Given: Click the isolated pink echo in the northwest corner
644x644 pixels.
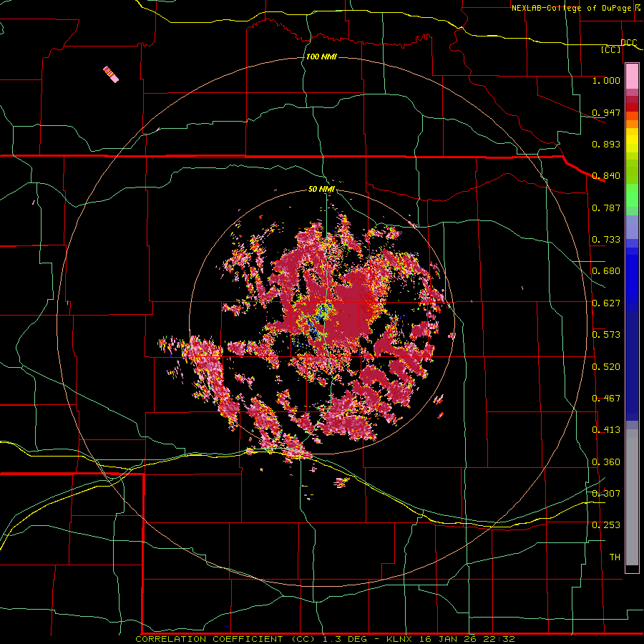Looking at the screenshot, I should click(x=111, y=74).
